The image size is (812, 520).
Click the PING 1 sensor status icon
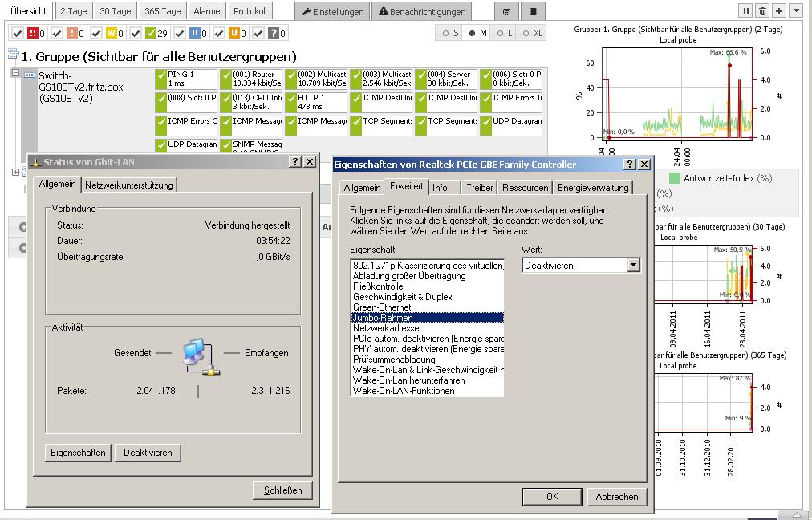point(160,79)
